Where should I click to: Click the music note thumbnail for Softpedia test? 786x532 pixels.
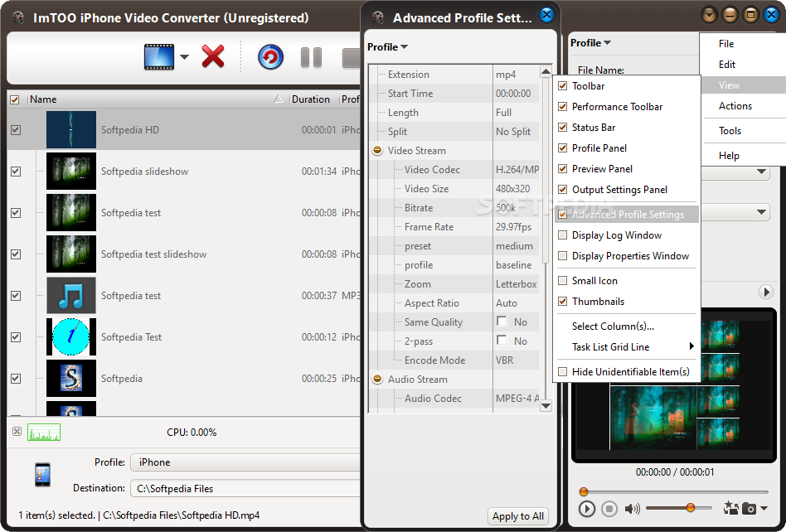pos(71,296)
